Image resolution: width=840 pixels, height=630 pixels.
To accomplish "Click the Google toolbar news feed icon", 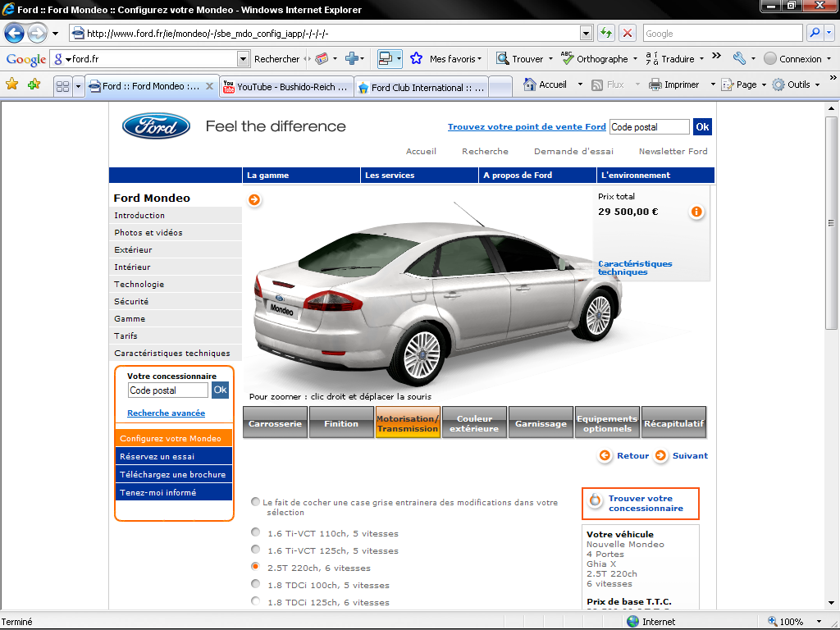I will coord(322,58).
